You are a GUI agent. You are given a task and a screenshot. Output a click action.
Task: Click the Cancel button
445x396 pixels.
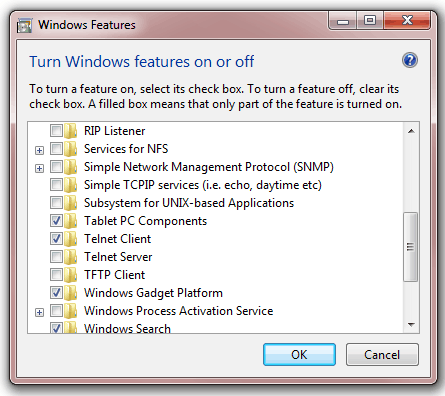(x=382, y=355)
